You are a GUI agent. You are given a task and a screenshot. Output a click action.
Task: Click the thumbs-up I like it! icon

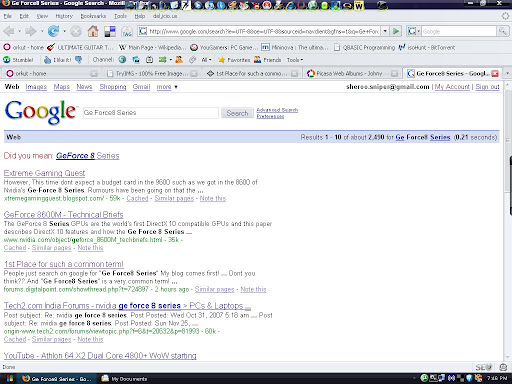click(x=47, y=60)
